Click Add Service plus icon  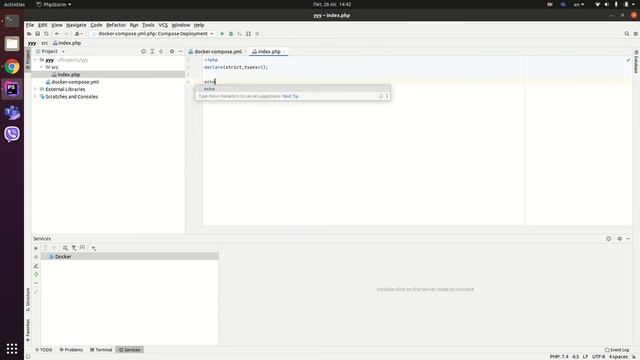[x=93, y=248]
